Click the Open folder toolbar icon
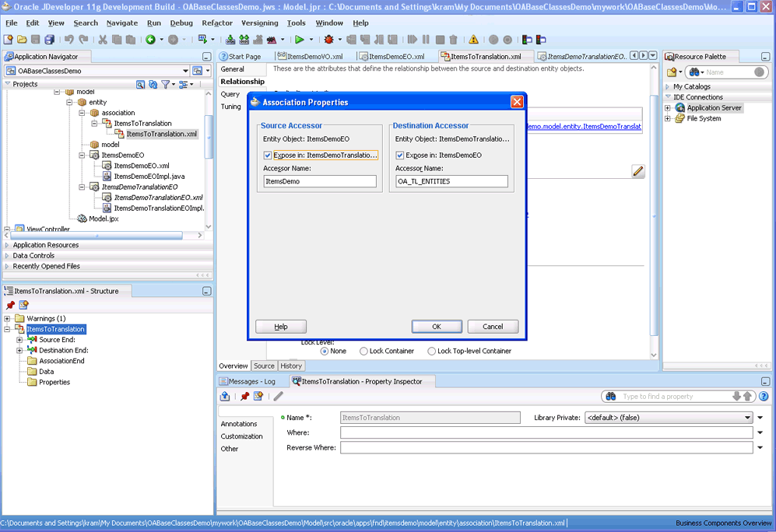This screenshot has height=532, width=776. pos(22,40)
